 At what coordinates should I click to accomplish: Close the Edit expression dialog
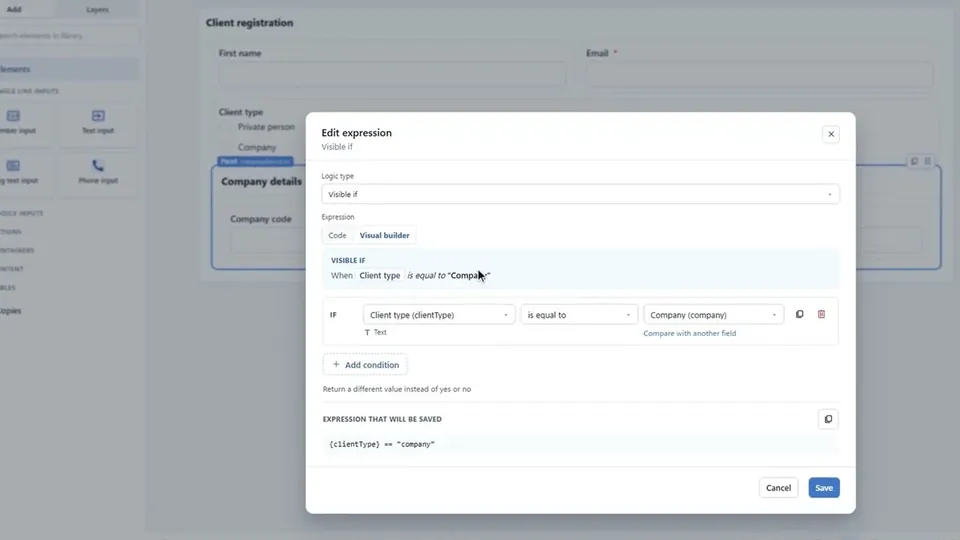coord(830,134)
